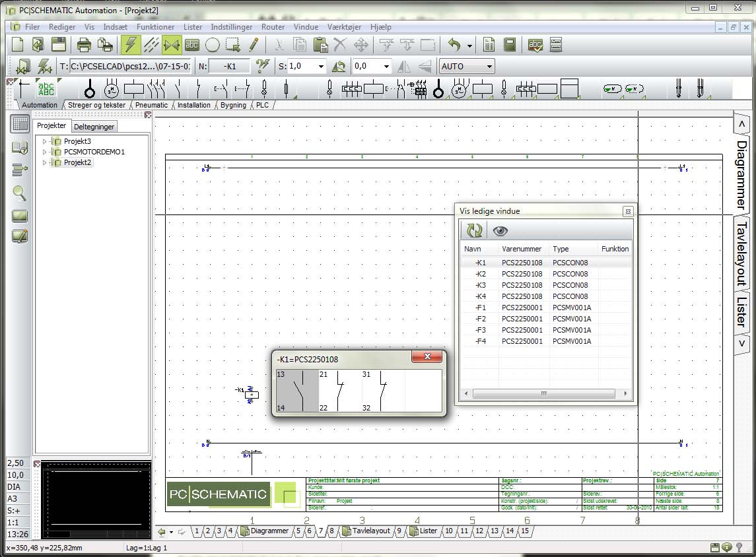Toggle the eye icon in Vis ledige vindue
Screen dimensions: 756x557
[500, 231]
